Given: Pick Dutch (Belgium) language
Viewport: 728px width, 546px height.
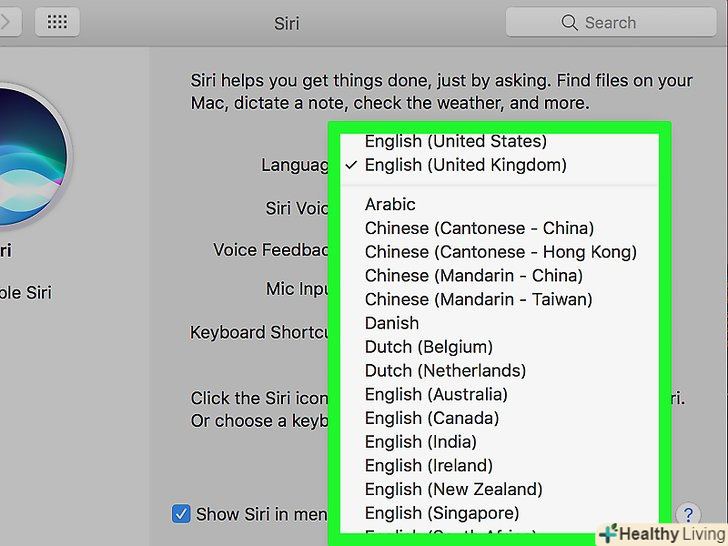Looking at the screenshot, I should tap(499, 347).
